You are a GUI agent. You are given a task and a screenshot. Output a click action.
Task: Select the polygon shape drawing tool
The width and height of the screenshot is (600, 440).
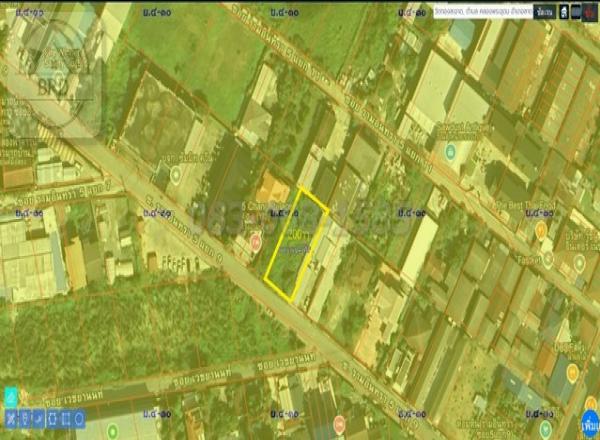[54, 418]
